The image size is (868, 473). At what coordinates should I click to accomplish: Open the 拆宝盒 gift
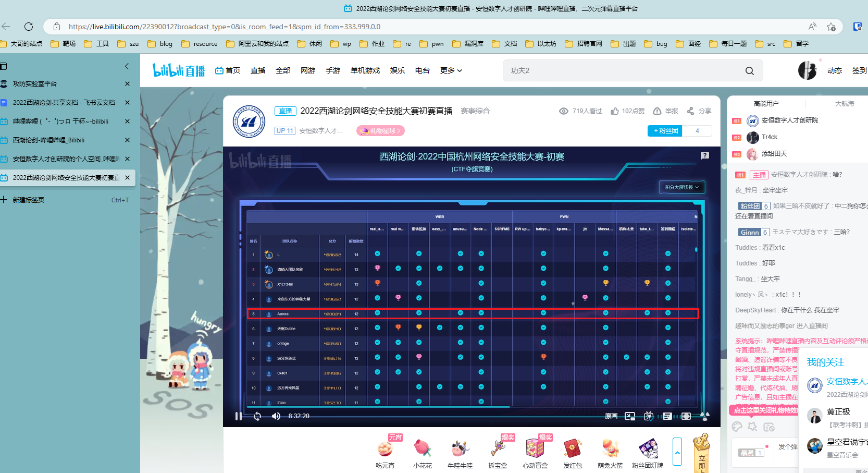click(498, 452)
